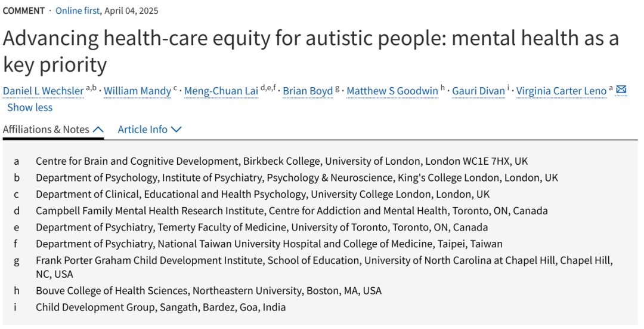Click the article title heading
The image size is (644, 329).
click(311, 51)
